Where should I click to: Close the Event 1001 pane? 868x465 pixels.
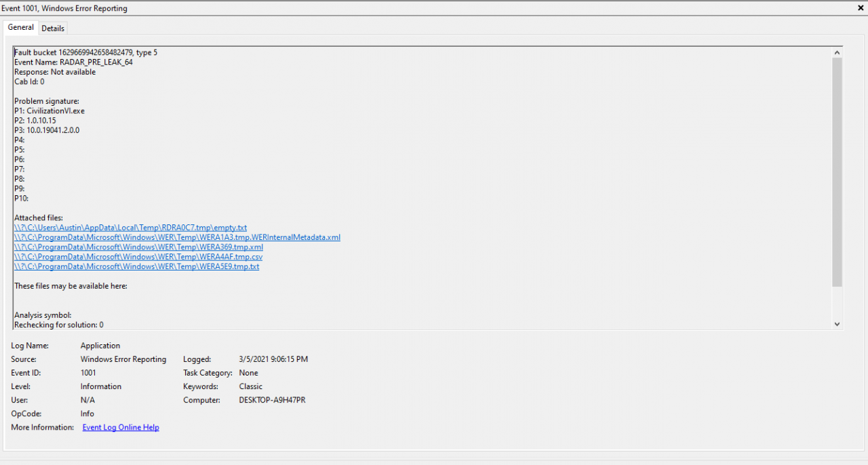pyautogui.click(x=860, y=8)
